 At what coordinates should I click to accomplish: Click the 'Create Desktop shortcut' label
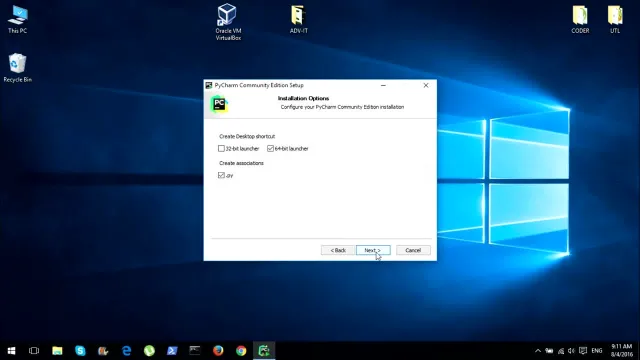(x=247, y=136)
